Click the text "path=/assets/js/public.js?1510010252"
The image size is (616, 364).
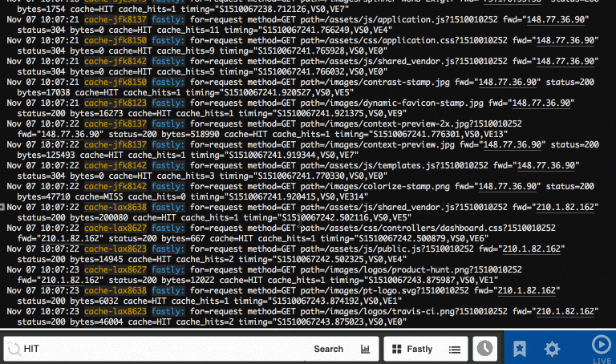pos(387,249)
